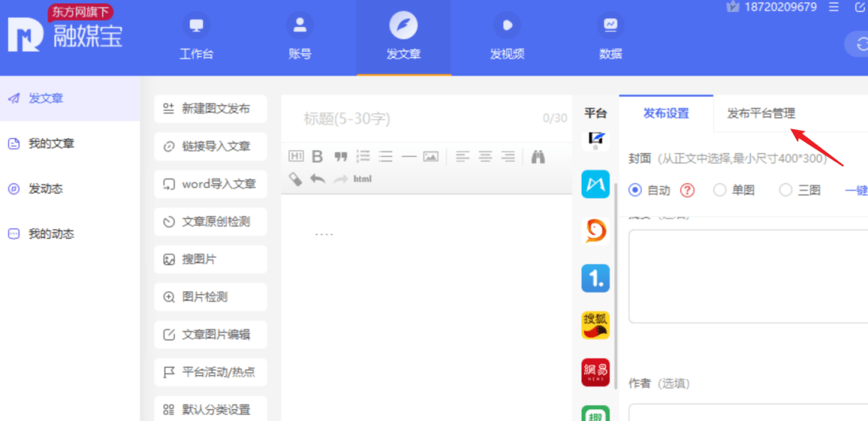This screenshot has height=421, width=868.
Task: Click the blockquote quotation marks icon
Action: (x=341, y=156)
